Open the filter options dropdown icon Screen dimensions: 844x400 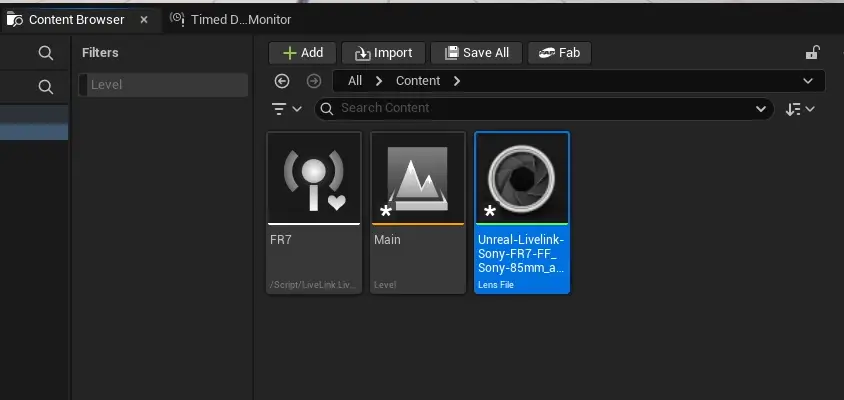[x=285, y=109]
